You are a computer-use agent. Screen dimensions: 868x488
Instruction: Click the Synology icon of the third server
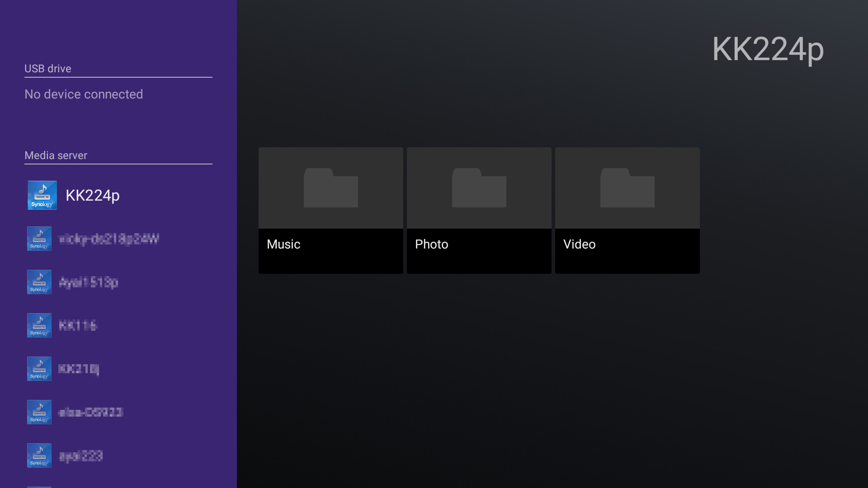point(39,282)
